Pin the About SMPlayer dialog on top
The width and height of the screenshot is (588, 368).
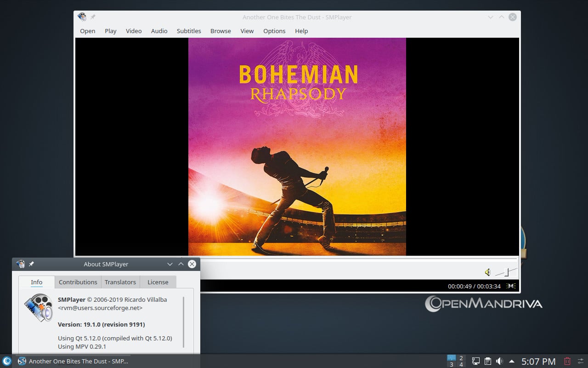coord(31,264)
